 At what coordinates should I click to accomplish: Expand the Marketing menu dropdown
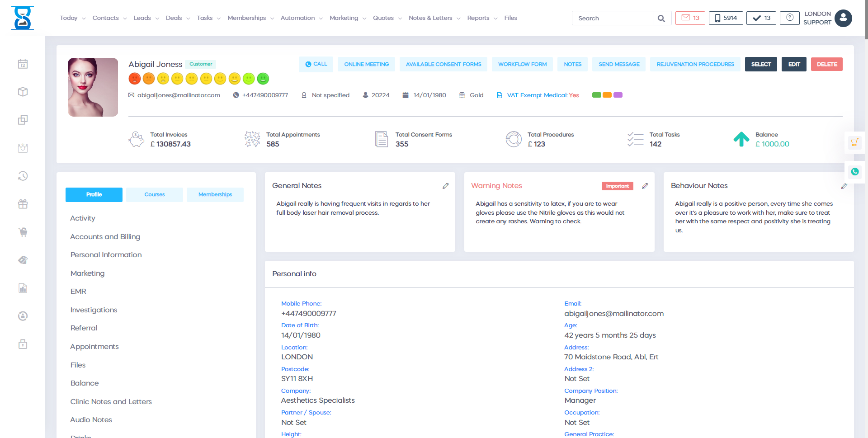click(x=348, y=18)
